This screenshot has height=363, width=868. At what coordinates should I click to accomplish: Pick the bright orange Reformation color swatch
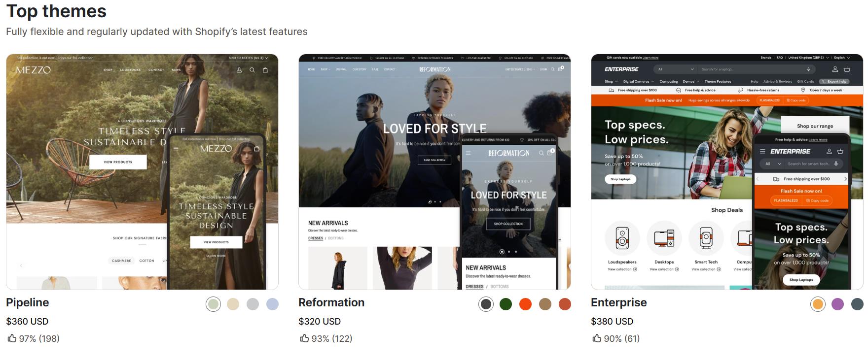tap(525, 304)
